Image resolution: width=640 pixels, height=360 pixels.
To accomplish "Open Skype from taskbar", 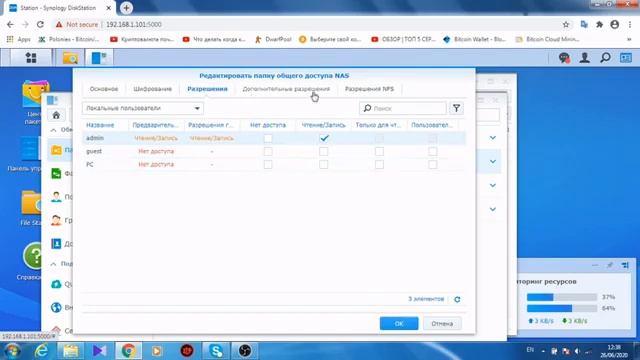I will pyautogui.click(x=216, y=351).
